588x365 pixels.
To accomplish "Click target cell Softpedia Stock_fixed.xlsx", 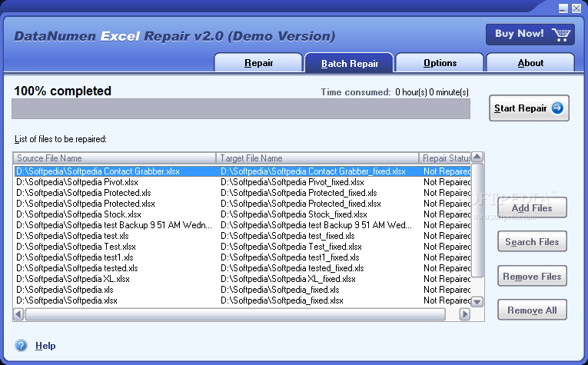I will pyautogui.click(x=294, y=214).
